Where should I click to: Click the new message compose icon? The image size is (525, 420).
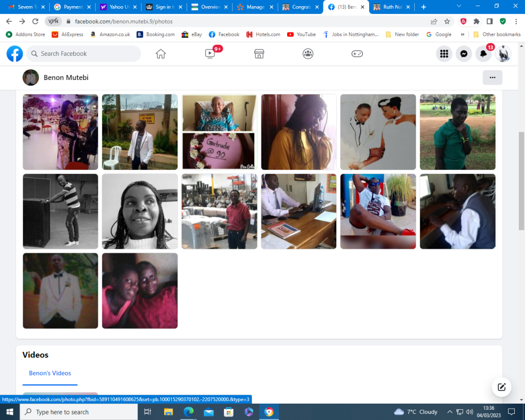coord(501,387)
